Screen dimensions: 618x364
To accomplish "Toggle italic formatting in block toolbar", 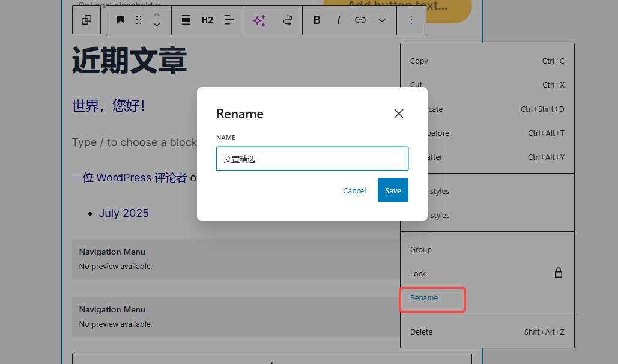I will pyautogui.click(x=339, y=20).
